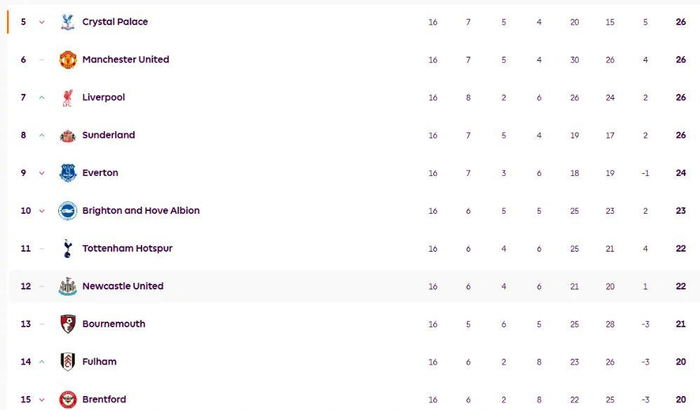Click the Crystal Palace club badge
The width and height of the screenshot is (700, 410).
click(x=67, y=22)
